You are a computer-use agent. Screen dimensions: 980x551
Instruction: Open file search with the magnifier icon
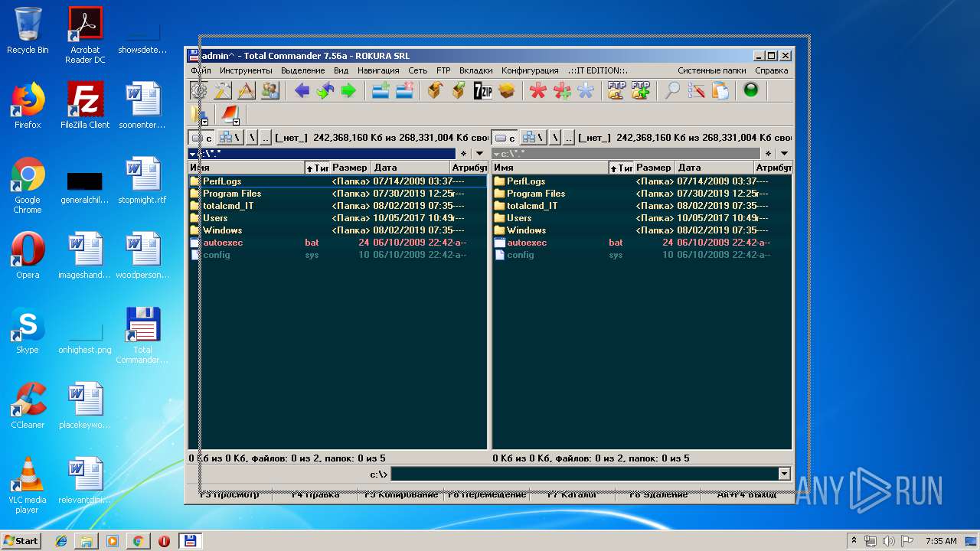click(x=672, y=90)
